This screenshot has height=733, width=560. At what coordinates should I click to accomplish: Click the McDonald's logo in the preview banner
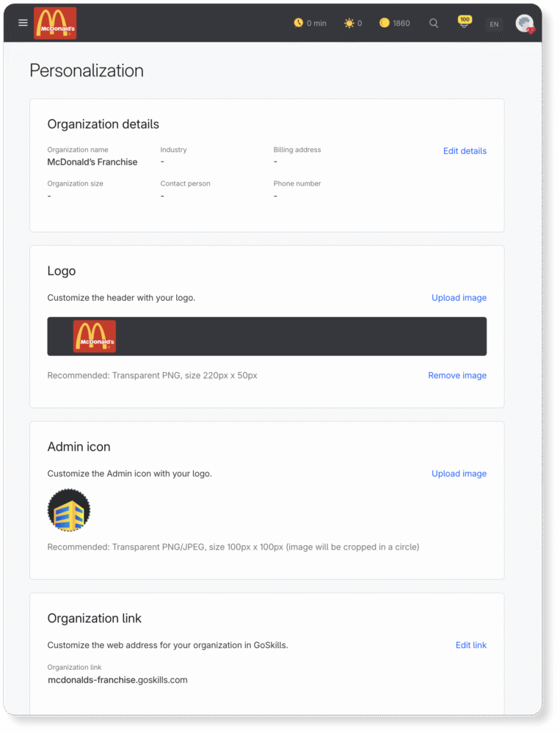coord(95,336)
